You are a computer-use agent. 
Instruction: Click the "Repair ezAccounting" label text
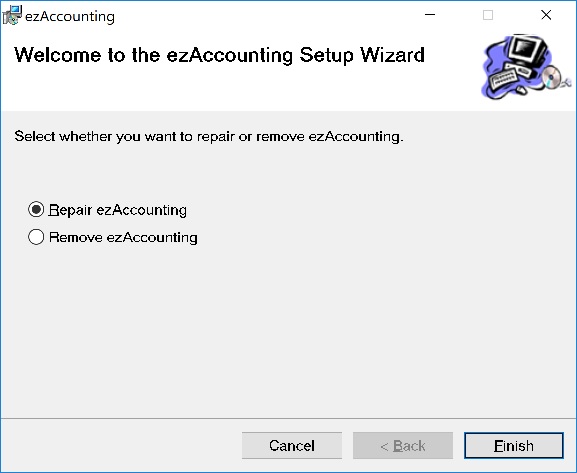pos(118,210)
